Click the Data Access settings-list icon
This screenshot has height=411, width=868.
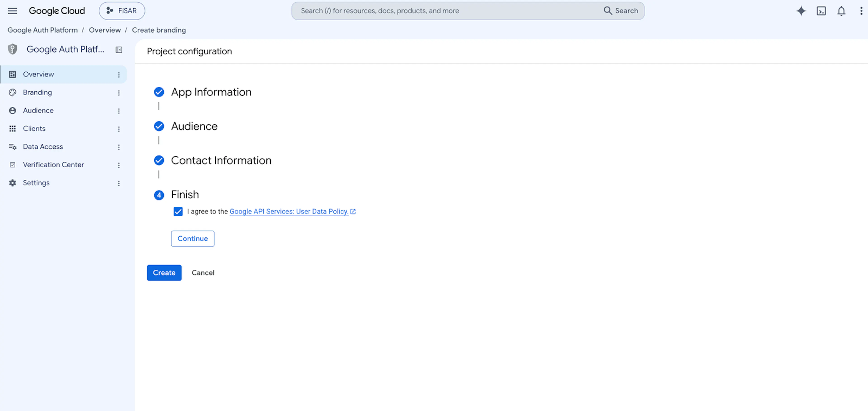(x=12, y=147)
